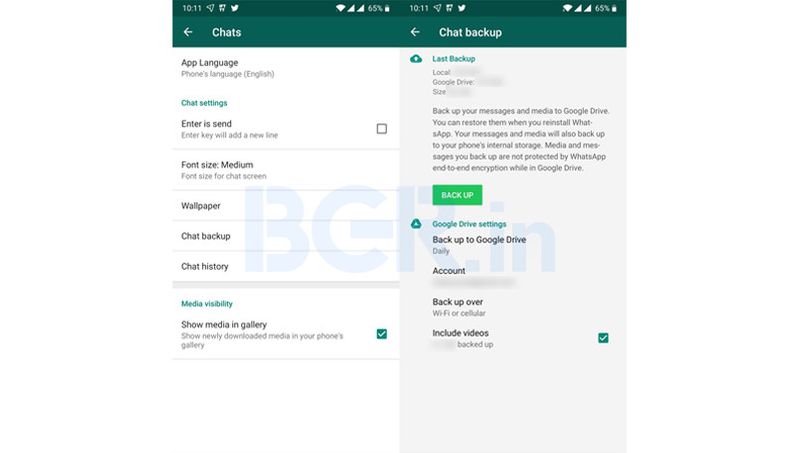Tap the Telegram notification icon in left status bar
800x453 pixels.
(210, 8)
